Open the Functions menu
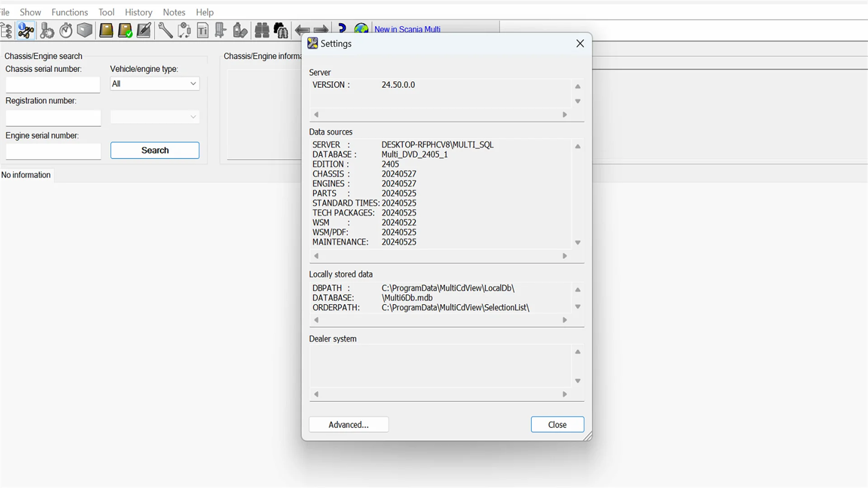868x488 pixels. pos(70,12)
